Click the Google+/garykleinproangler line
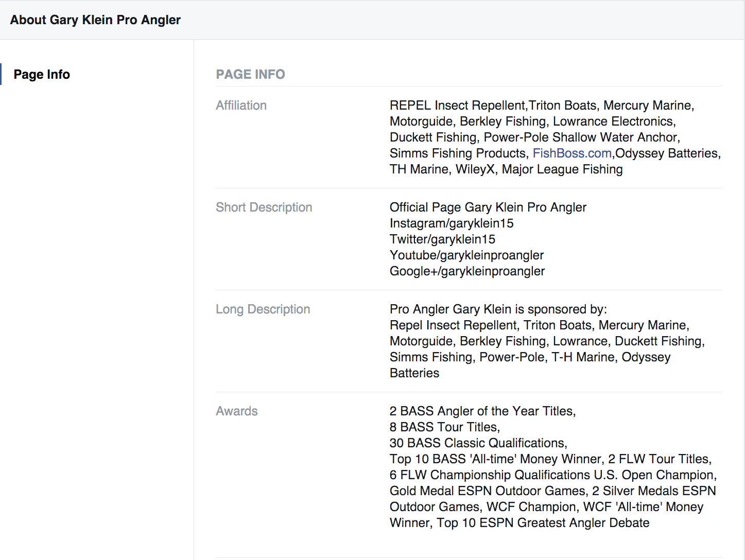This screenshot has height=560, width=745. 467,271
